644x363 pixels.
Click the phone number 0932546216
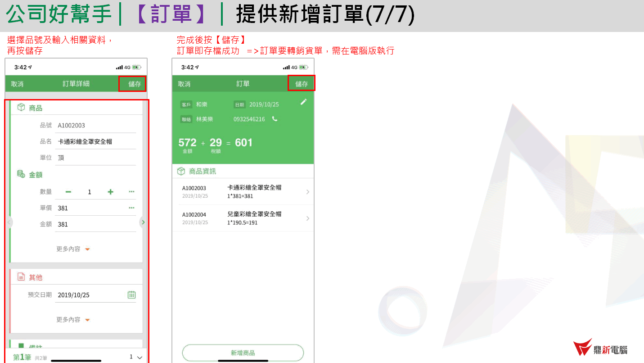pyautogui.click(x=249, y=119)
